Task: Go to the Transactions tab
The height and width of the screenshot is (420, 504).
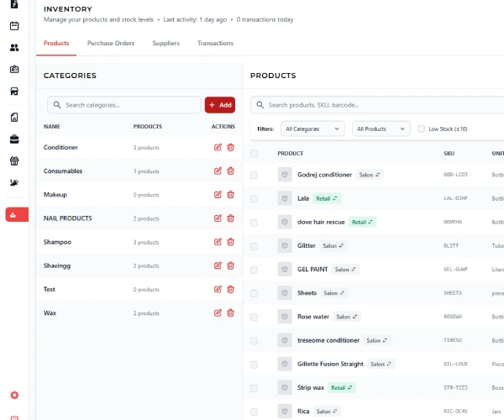Action: click(x=215, y=43)
